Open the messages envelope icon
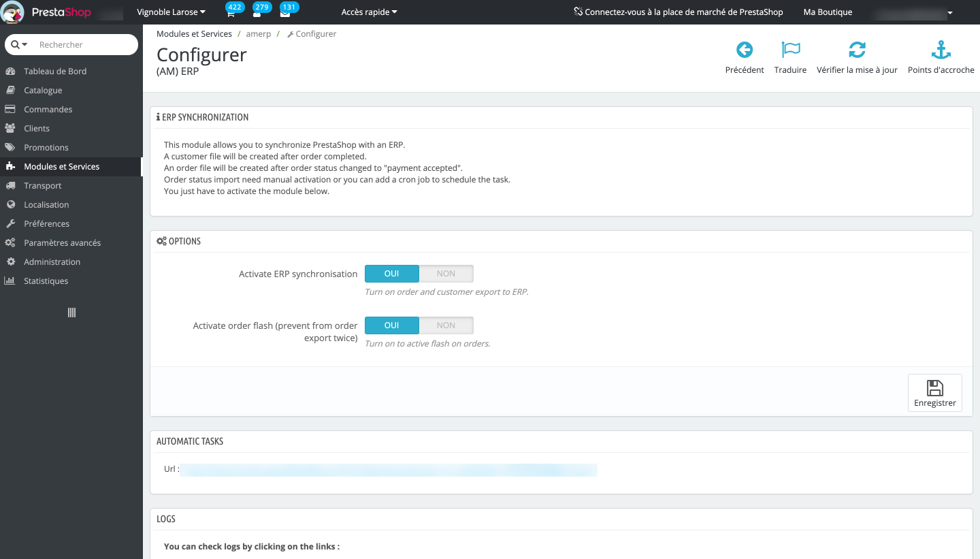The height and width of the screenshot is (559, 980). pyautogui.click(x=284, y=13)
